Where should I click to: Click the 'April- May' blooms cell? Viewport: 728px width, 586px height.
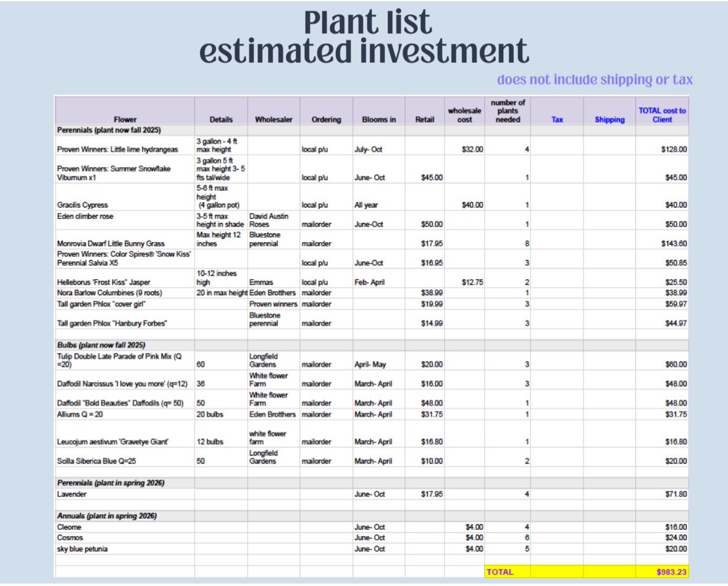pyautogui.click(x=379, y=361)
